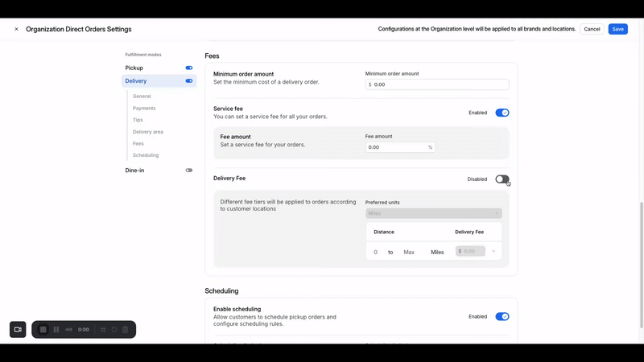The height and width of the screenshot is (362, 644).
Task: Turn off the Service fee toggle
Action: point(502,113)
